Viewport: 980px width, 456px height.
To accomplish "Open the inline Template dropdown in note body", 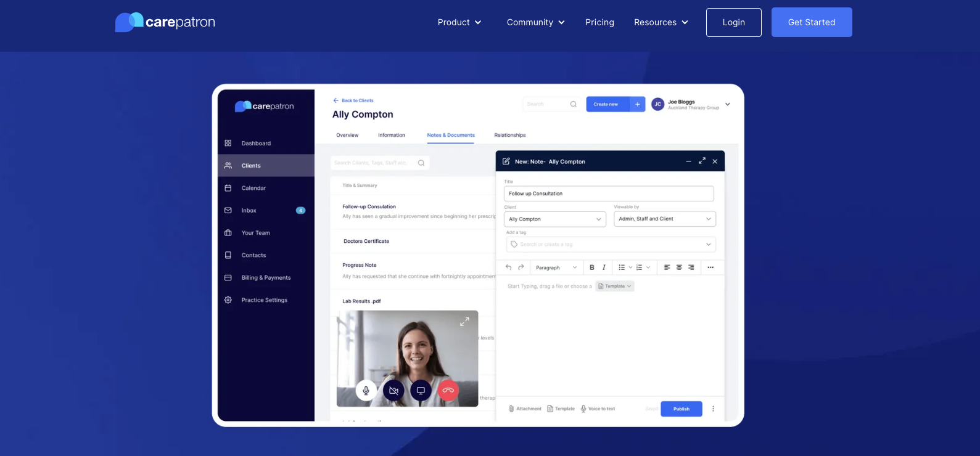I will coord(615,286).
